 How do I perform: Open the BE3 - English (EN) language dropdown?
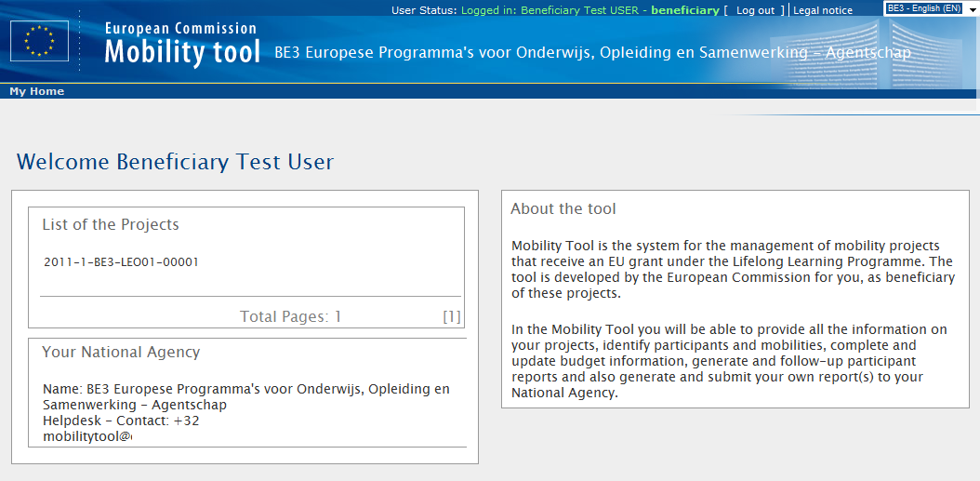[930, 8]
